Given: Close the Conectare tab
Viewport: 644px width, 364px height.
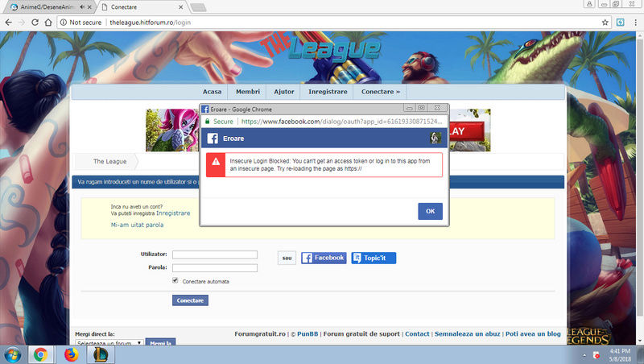Looking at the screenshot, I should pyautogui.click(x=180, y=7).
